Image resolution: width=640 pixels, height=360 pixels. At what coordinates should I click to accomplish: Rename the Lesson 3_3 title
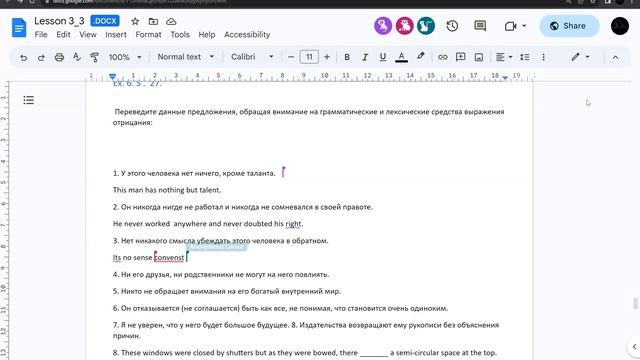coord(59,21)
